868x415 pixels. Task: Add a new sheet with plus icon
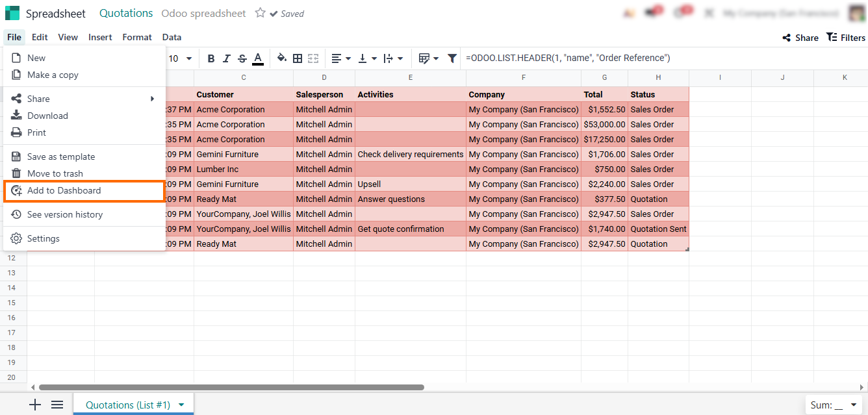tap(35, 405)
